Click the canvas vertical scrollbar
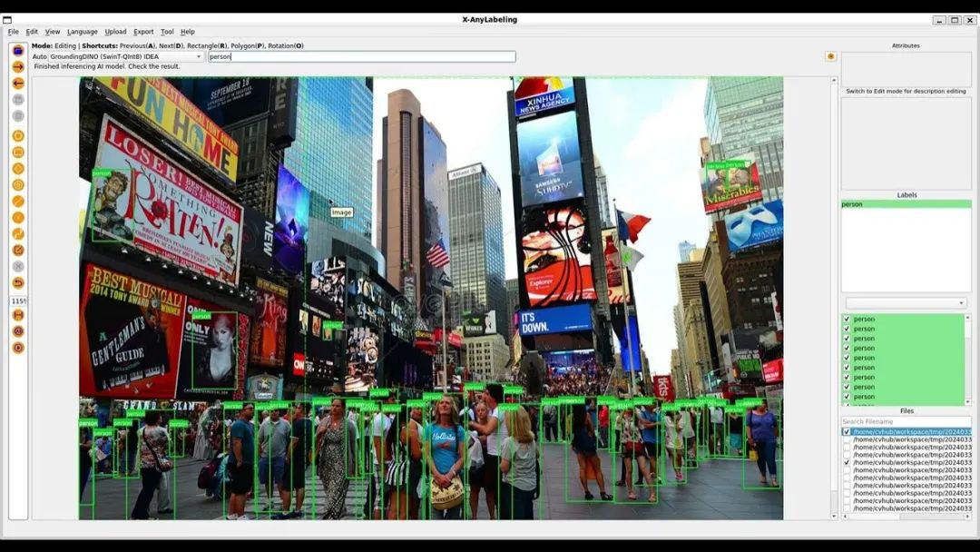This screenshot has width=980, height=552. (x=834, y=299)
